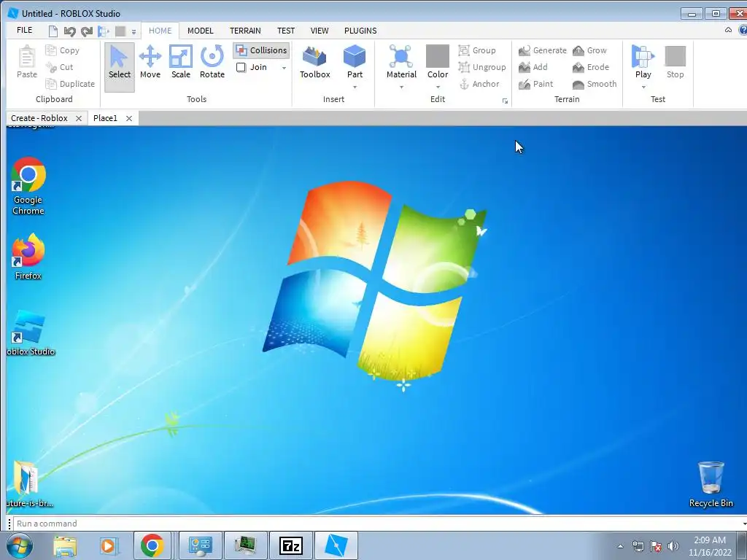Screen dimensions: 747x560
Task: Check the Join checkbox
Action: (241, 67)
